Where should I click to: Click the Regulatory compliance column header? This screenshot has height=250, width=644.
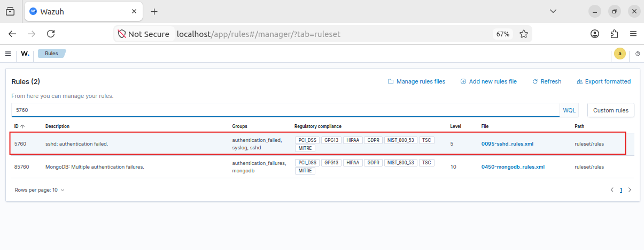tap(319, 126)
